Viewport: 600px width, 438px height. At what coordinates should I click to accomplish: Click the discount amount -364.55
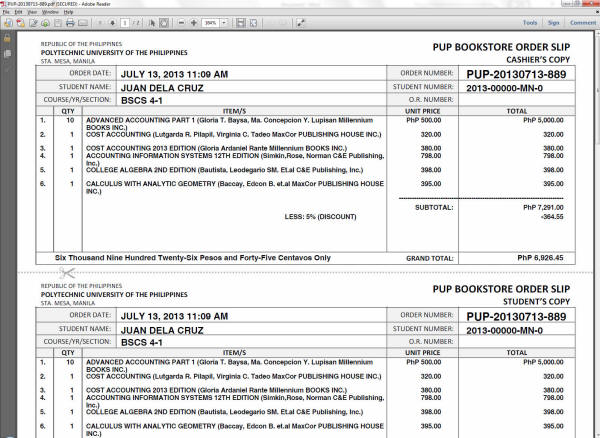click(552, 217)
